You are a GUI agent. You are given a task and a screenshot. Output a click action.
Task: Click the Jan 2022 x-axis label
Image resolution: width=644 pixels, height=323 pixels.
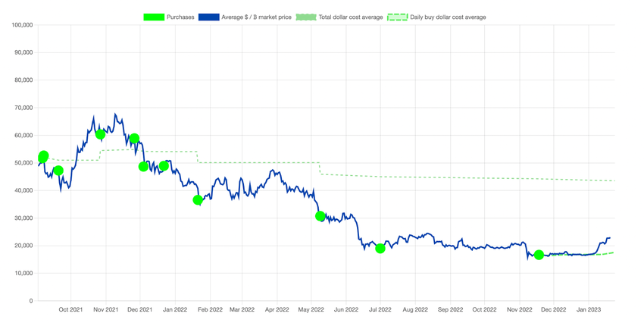click(175, 309)
